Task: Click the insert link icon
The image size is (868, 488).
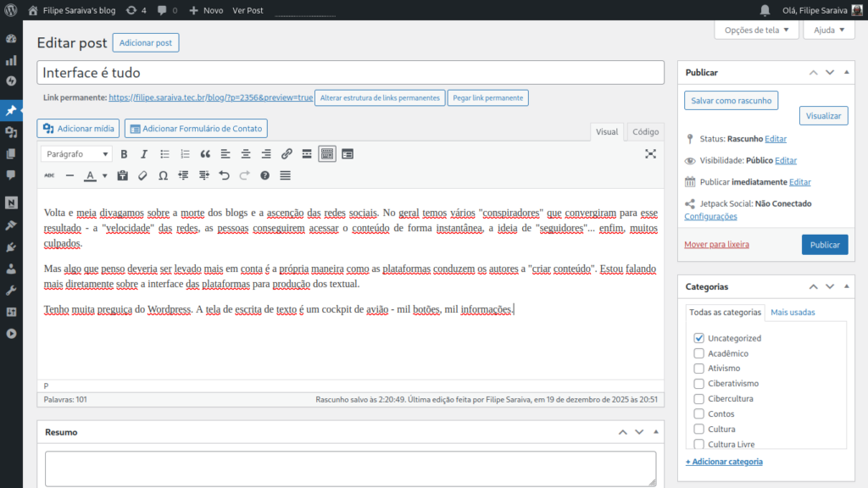Action: point(287,154)
